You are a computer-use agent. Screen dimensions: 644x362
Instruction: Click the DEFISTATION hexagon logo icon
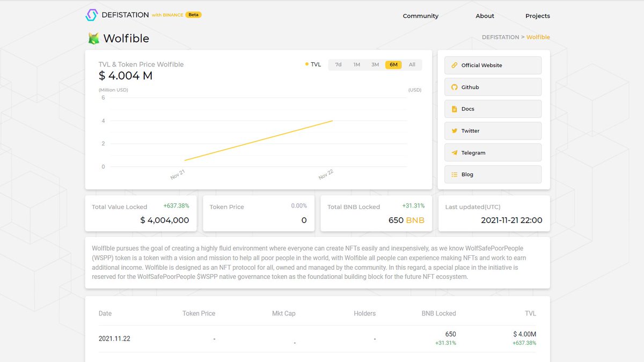point(91,15)
